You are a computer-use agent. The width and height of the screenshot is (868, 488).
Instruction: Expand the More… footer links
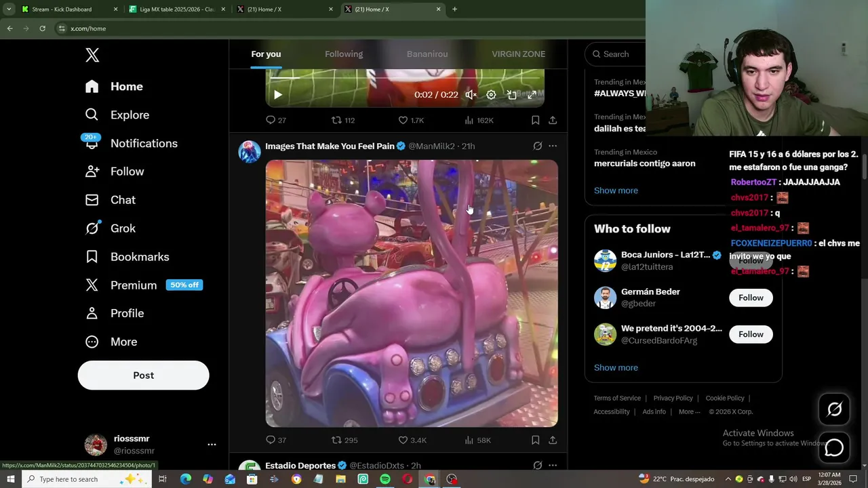(690, 411)
